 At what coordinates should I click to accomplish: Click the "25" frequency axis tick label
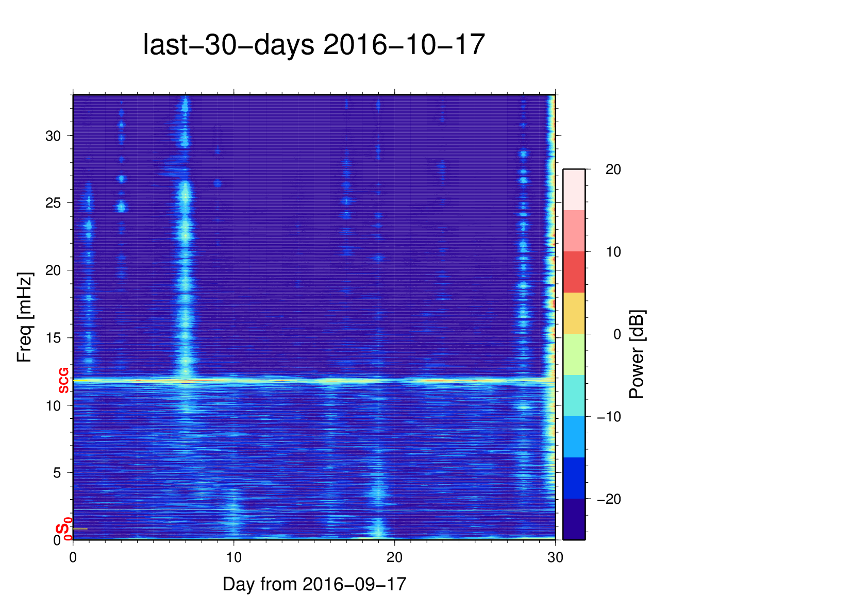[53, 203]
